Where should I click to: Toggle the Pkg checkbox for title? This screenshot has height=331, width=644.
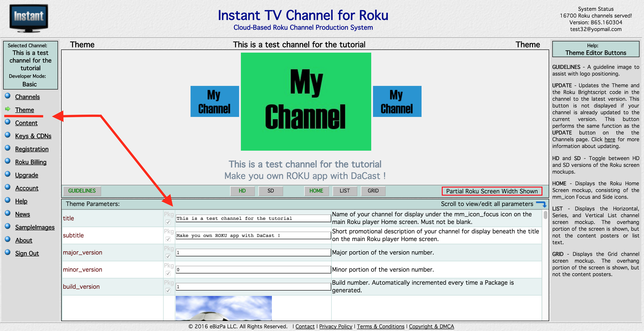pos(168,222)
